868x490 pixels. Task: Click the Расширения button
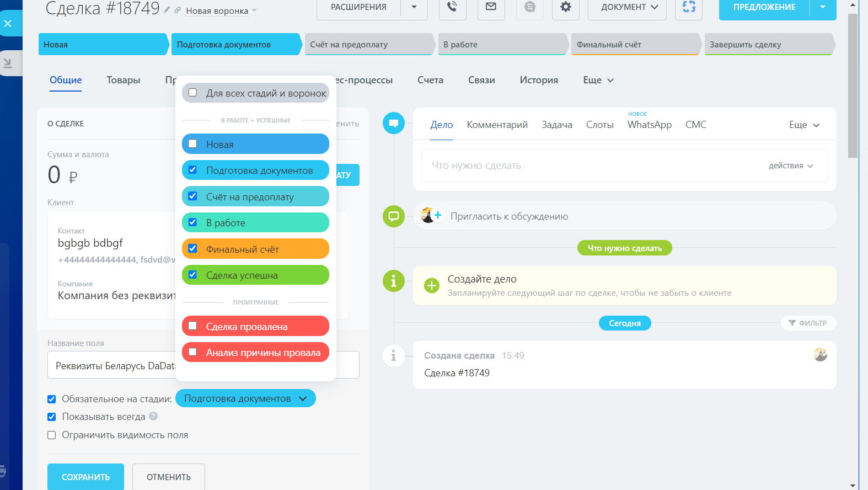coord(358,7)
